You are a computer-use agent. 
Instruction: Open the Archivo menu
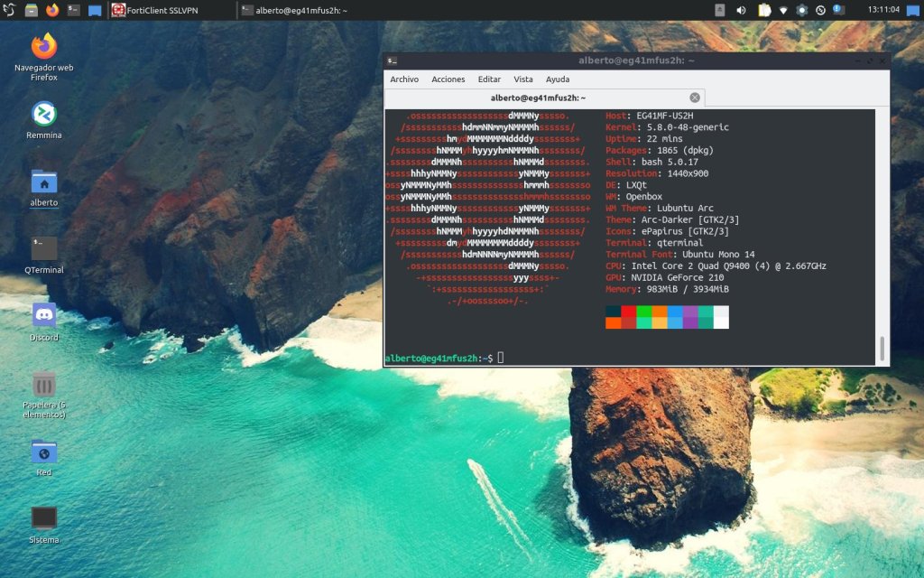[404, 79]
